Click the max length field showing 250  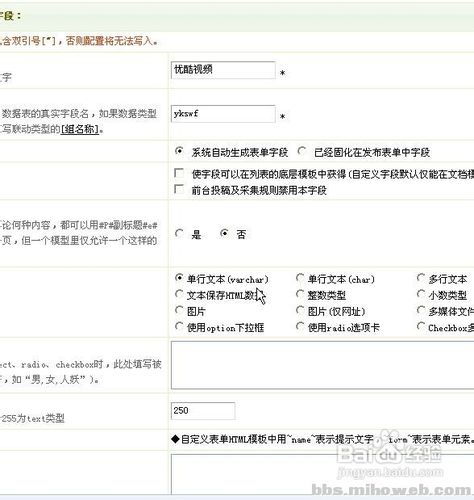pos(203,411)
